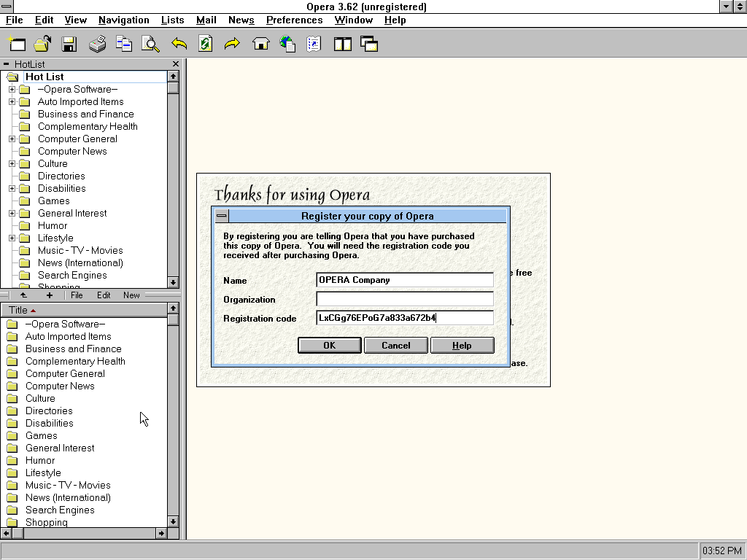Click the plus add icon in HotList toolbar
Viewport: 747px width, 560px height.
(49, 295)
